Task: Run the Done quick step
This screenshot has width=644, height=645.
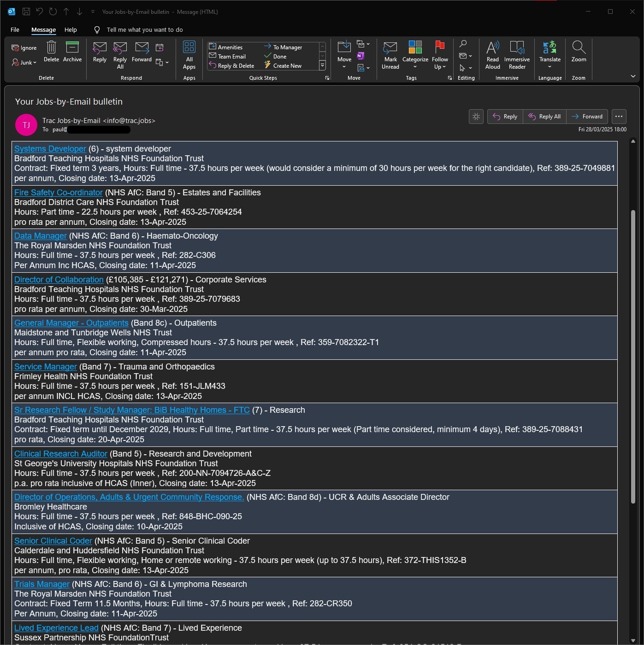Action: pos(275,56)
